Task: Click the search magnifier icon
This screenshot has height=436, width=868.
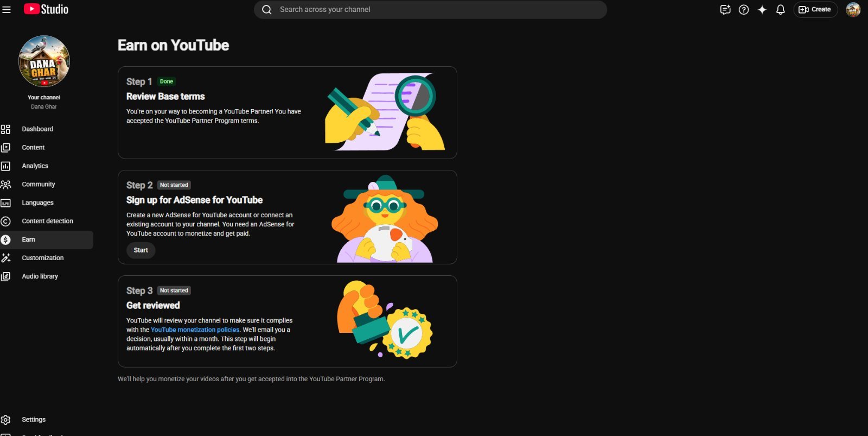Action: click(x=266, y=10)
